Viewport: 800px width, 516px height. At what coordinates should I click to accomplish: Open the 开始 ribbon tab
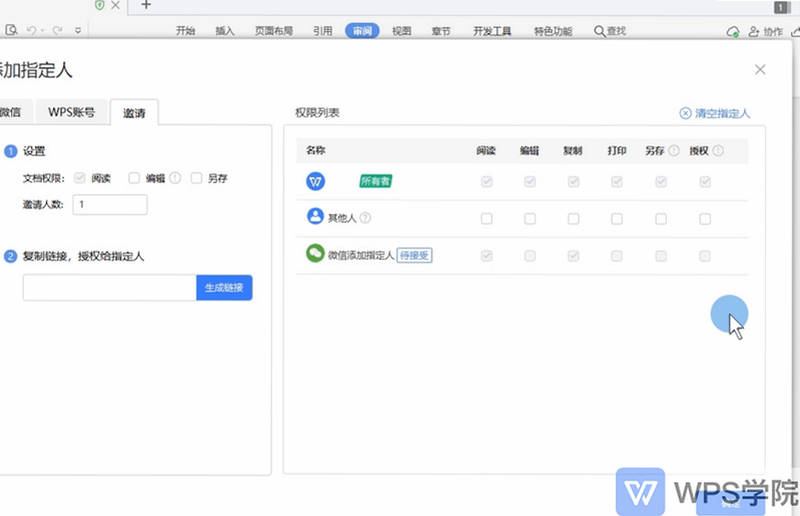(185, 31)
